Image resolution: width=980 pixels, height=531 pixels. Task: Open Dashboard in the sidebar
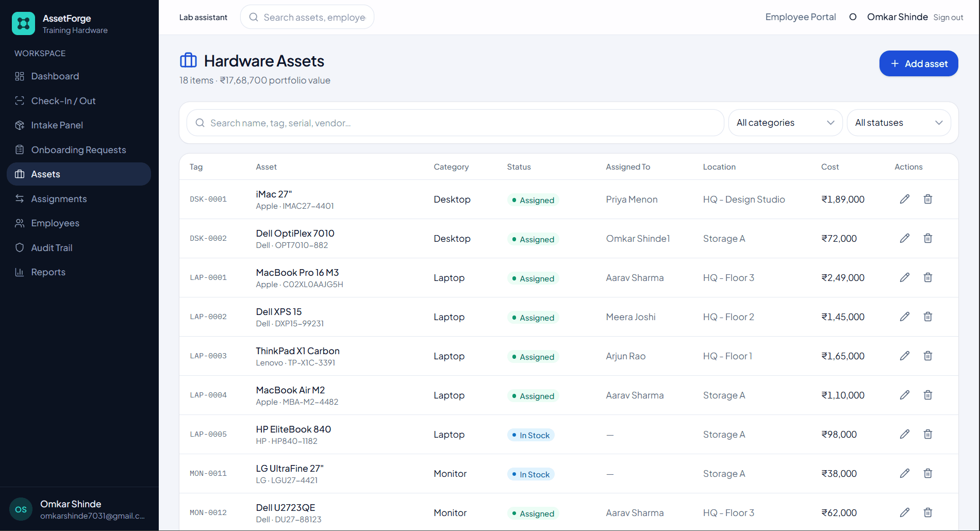pyautogui.click(x=79, y=76)
